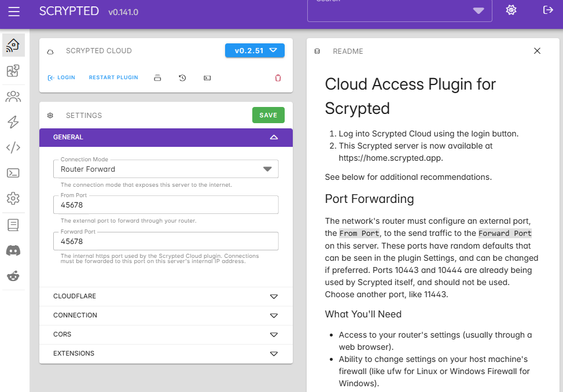Open the v0.2.51 version dropdown

255,51
